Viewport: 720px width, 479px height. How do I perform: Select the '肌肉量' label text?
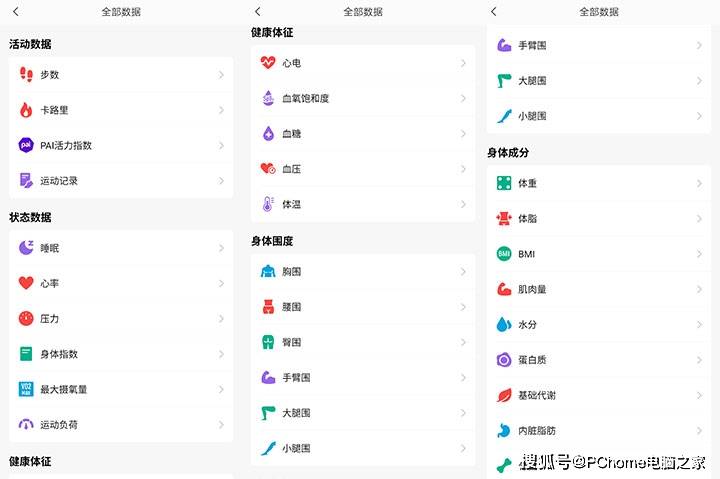coord(532,289)
